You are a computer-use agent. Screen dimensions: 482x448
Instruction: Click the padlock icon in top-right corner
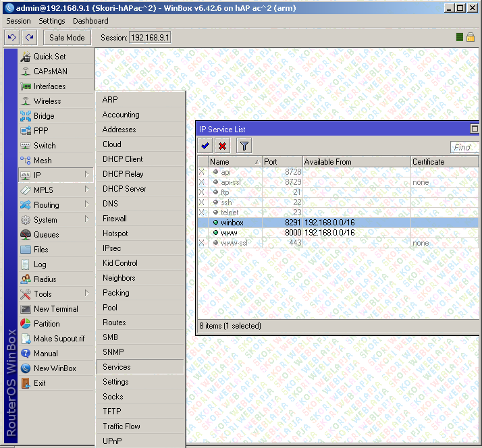tap(470, 38)
